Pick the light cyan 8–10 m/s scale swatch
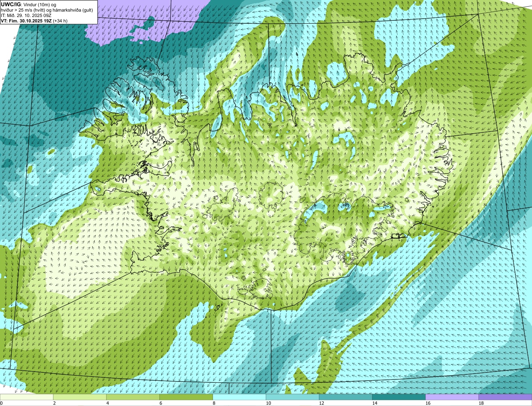This screenshot has width=532, height=406. tap(239, 397)
